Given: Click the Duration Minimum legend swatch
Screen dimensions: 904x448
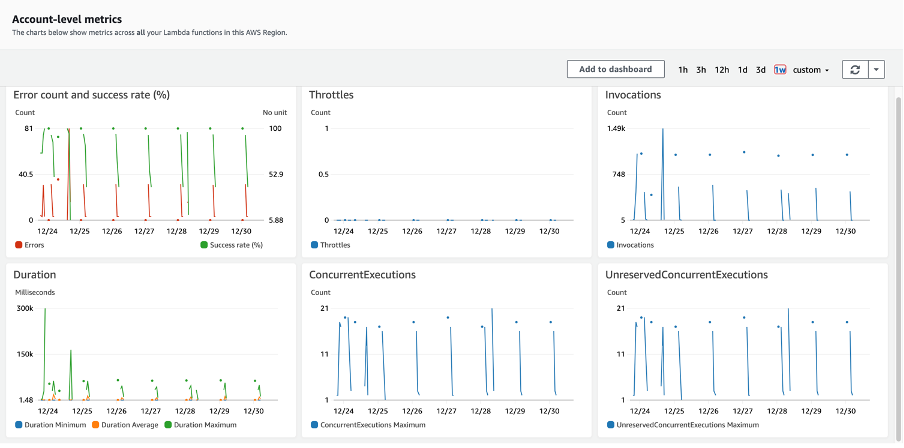Looking at the screenshot, I should click(x=19, y=425).
